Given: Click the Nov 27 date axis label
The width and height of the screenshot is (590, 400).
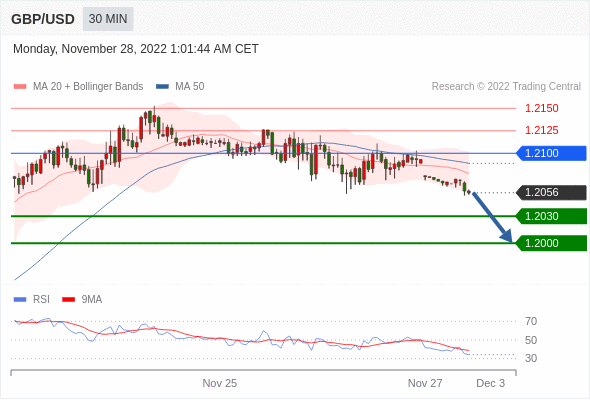Looking at the screenshot, I should tap(425, 383).
